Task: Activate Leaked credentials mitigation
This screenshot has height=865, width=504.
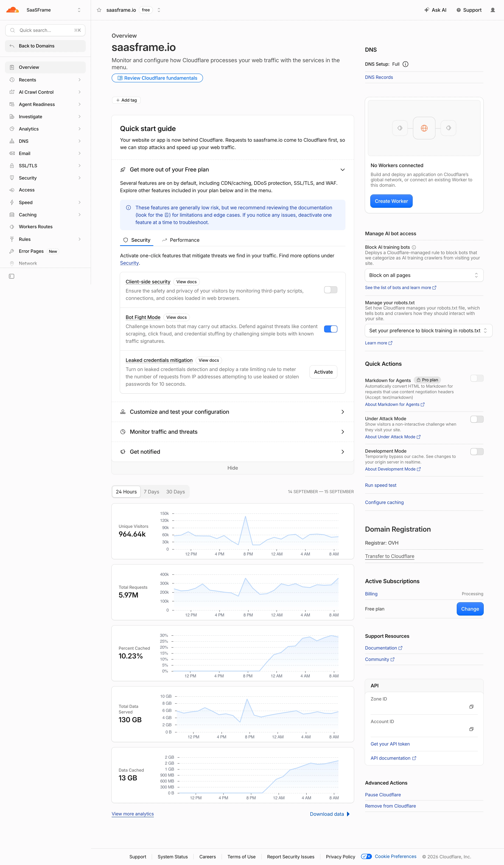Action: (x=323, y=372)
